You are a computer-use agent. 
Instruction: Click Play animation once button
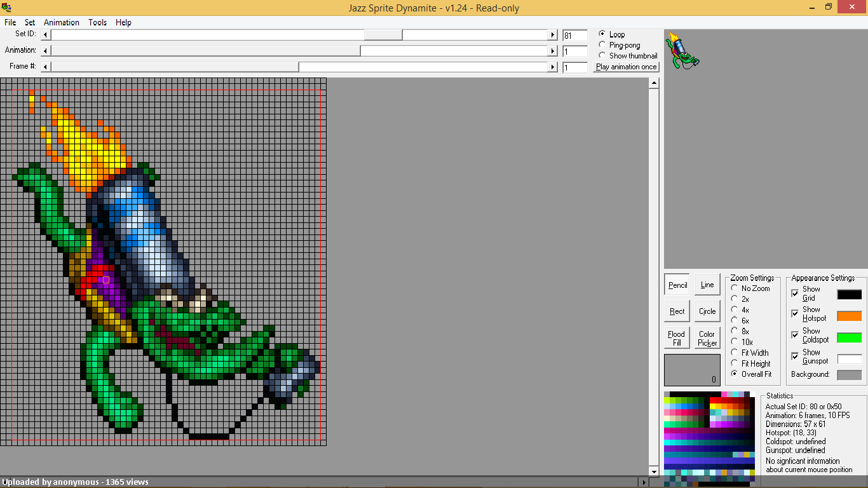(x=627, y=67)
